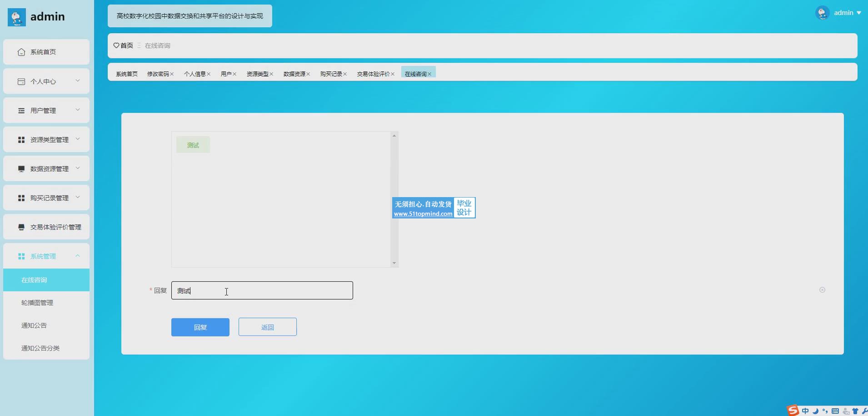Close the 资源类型 tab
Image resolution: width=868 pixels, height=416 pixels.
click(x=271, y=74)
